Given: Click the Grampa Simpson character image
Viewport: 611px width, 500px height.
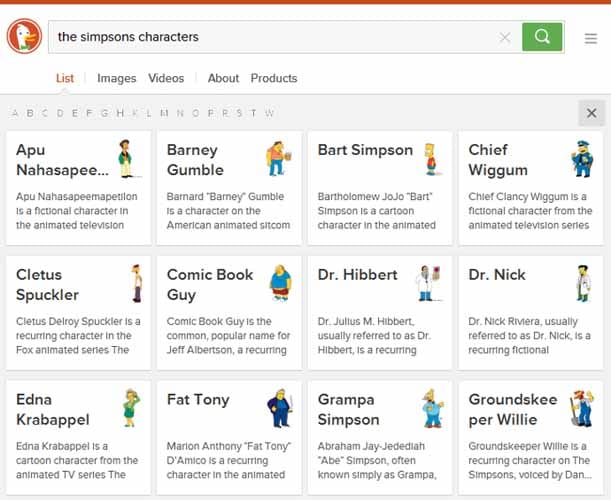Looking at the screenshot, I should pos(433,408).
